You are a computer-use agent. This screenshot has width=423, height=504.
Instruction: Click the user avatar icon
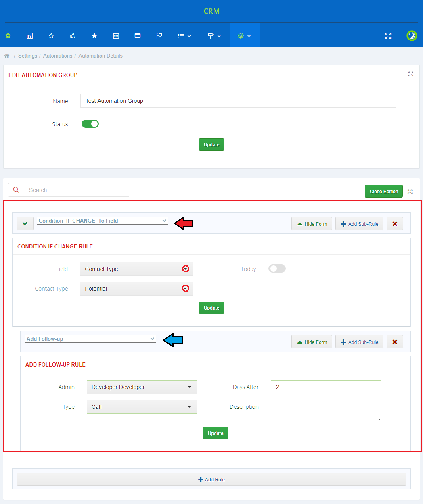pyautogui.click(x=412, y=36)
